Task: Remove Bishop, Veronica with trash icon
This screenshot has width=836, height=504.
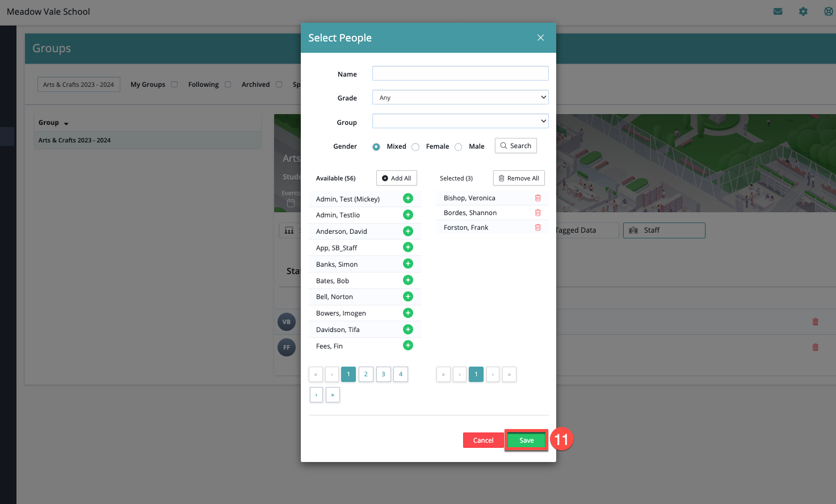Action: [x=537, y=198]
